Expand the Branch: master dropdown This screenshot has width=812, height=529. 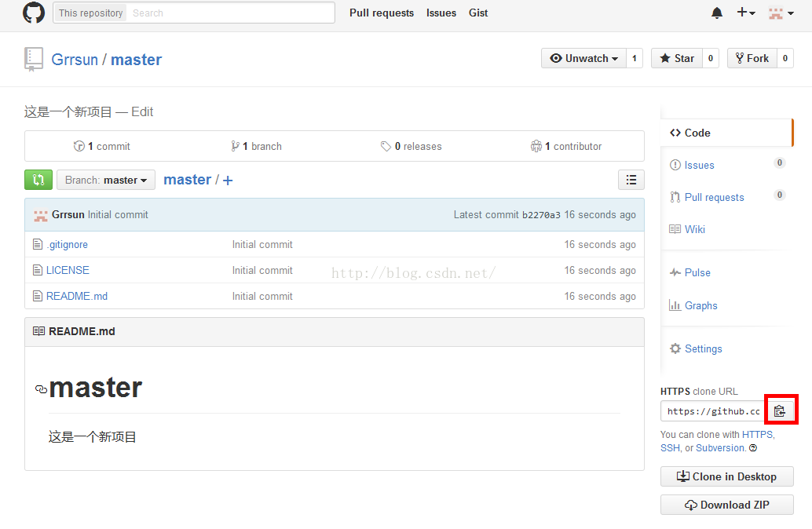pos(106,180)
